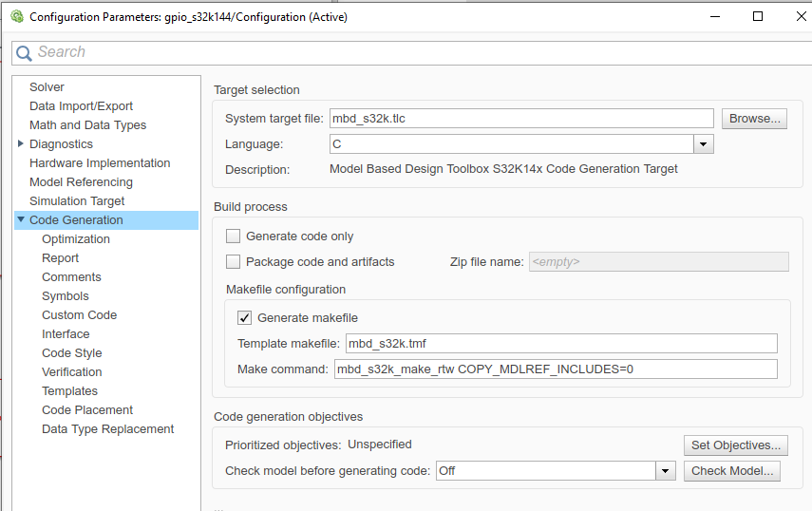Collapse the Code Generation tree node

(21, 220)
